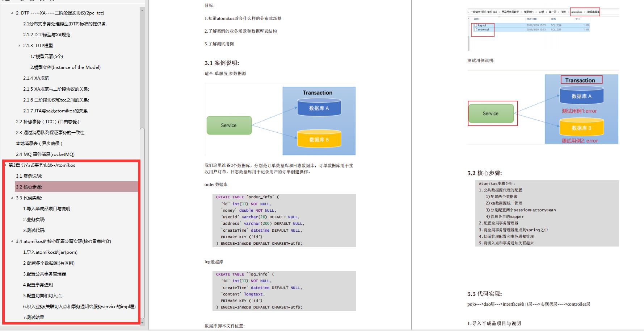Select the '2.1.2 DTP模型与XA规范' bookmark
Viewport: 644px width, 331px height.
47,35
